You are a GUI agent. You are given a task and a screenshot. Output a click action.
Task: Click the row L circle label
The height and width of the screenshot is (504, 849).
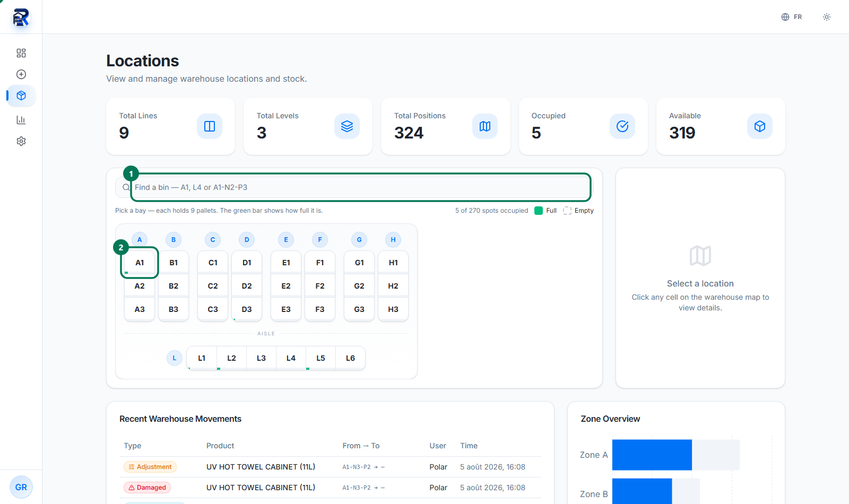point(175,358)
